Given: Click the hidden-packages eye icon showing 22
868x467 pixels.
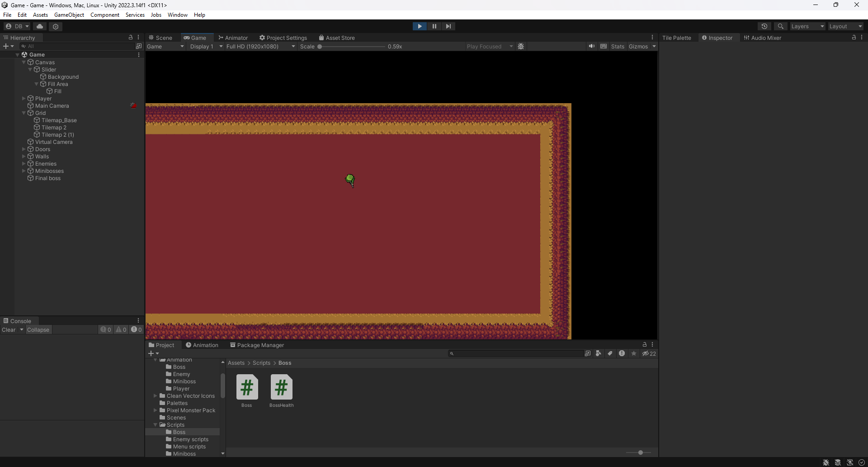Looking at the screenshot, I should click(649, 353).
